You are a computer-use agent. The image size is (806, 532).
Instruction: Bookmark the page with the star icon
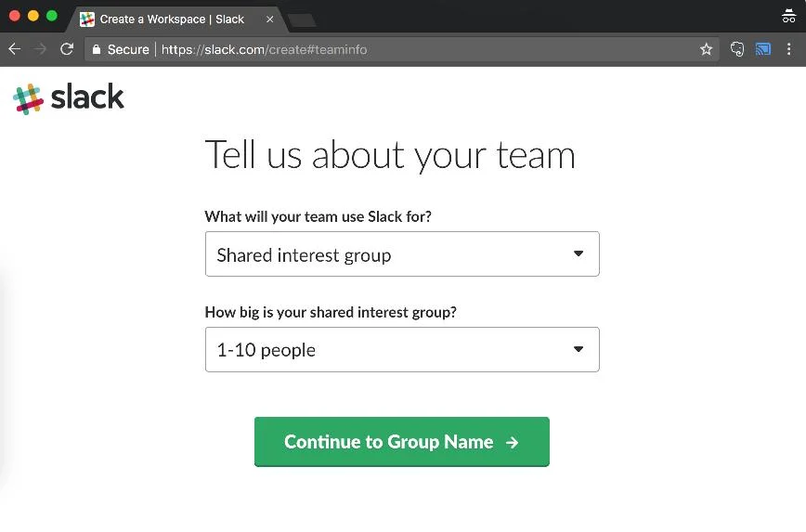point(707,49)
